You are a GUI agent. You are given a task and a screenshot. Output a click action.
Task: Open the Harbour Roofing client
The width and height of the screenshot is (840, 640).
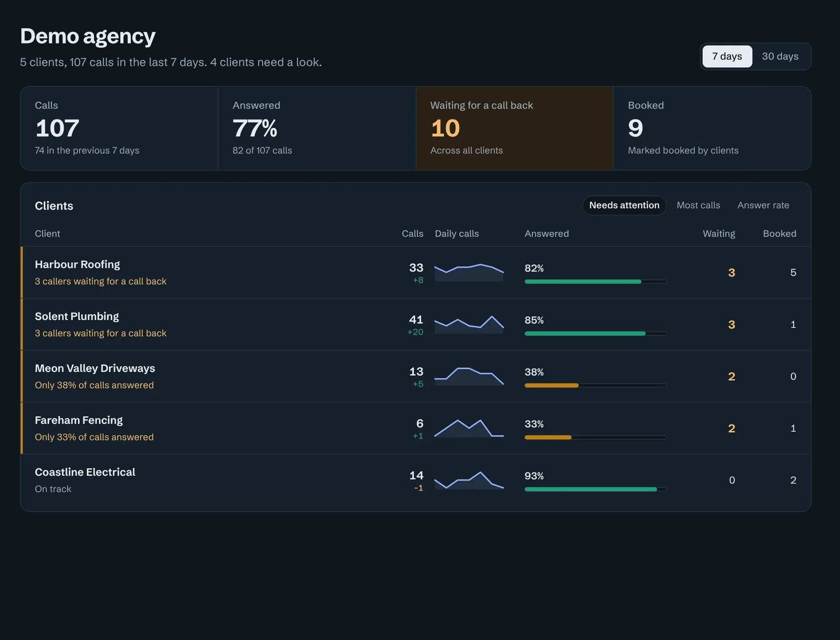(416, 272)
